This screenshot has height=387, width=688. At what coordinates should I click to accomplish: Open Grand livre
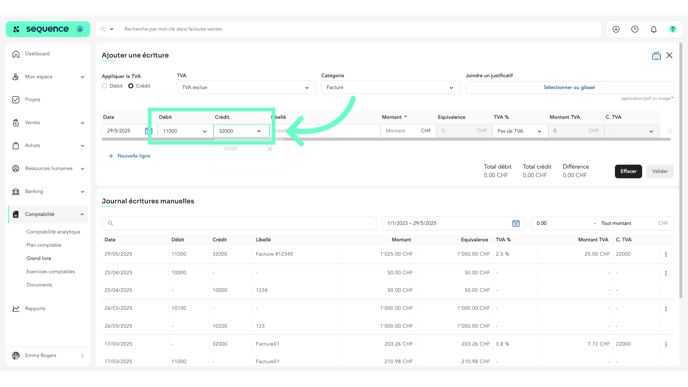39,258
